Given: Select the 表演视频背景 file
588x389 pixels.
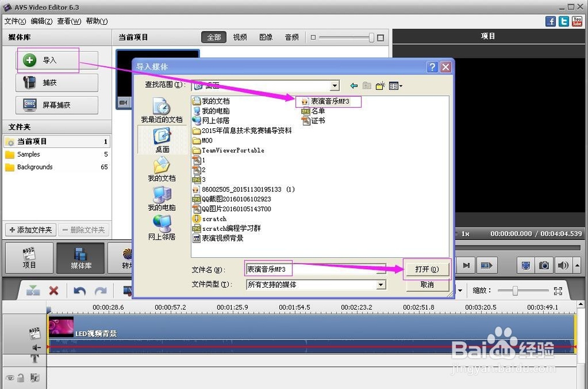Looking at the screenshot, I should 218,238.
